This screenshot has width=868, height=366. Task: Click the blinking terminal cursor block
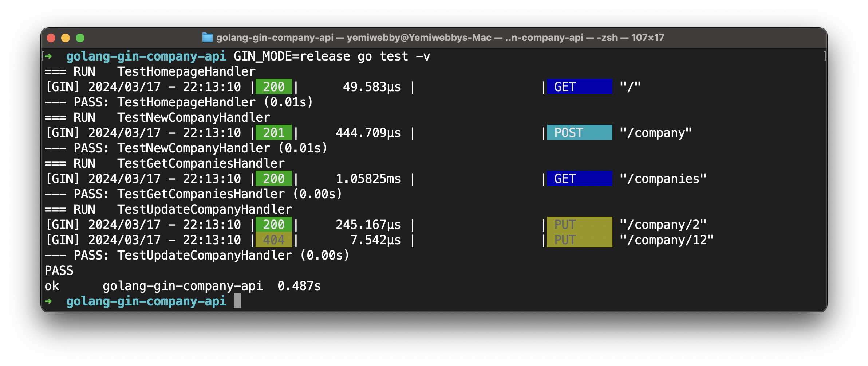click(x=237, y=301)
